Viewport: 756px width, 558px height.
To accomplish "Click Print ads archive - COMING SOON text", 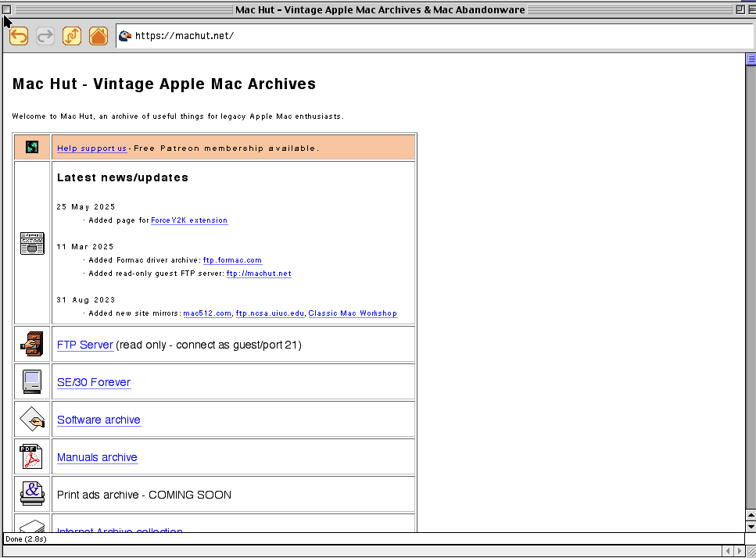I will coord(144,495).
